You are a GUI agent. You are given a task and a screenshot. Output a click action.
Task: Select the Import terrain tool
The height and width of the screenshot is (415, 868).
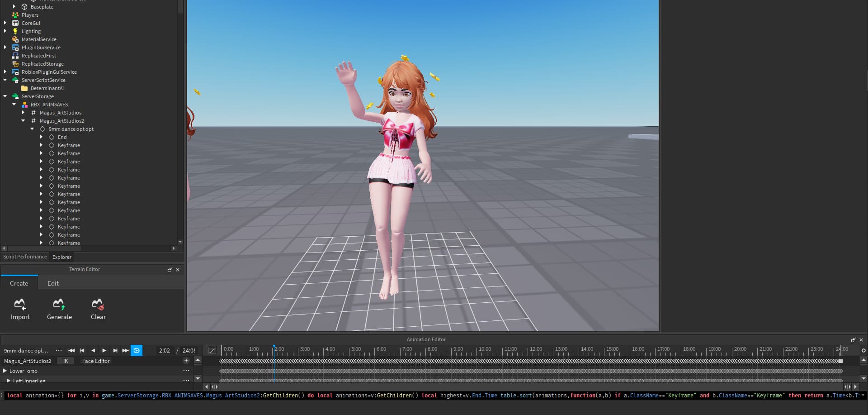tap(20, 309)
